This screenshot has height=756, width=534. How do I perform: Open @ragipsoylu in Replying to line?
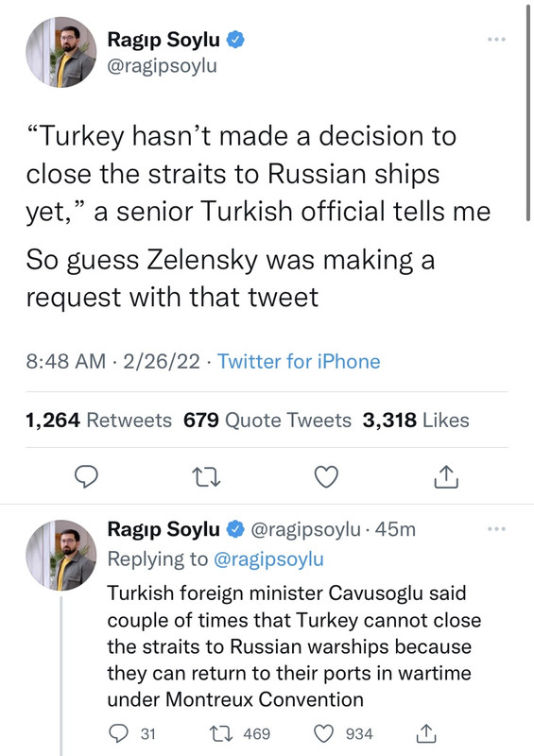tap(268, 559)
